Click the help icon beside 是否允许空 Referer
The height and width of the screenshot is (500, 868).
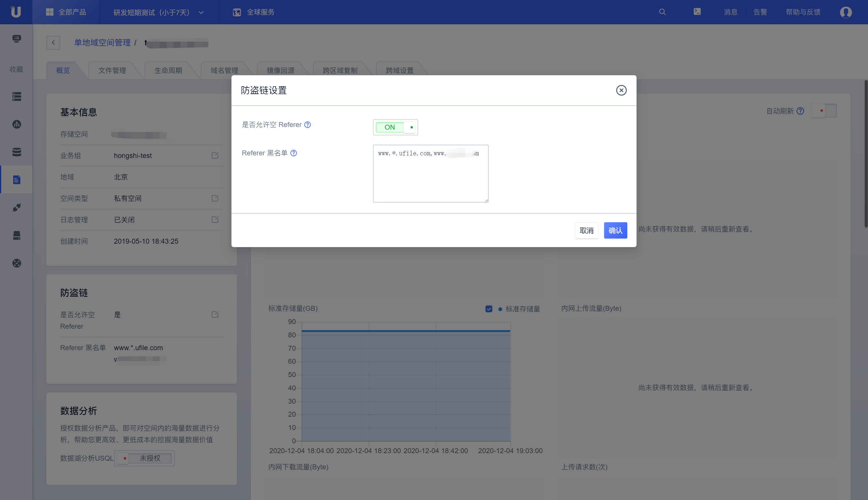click(308, 125)
